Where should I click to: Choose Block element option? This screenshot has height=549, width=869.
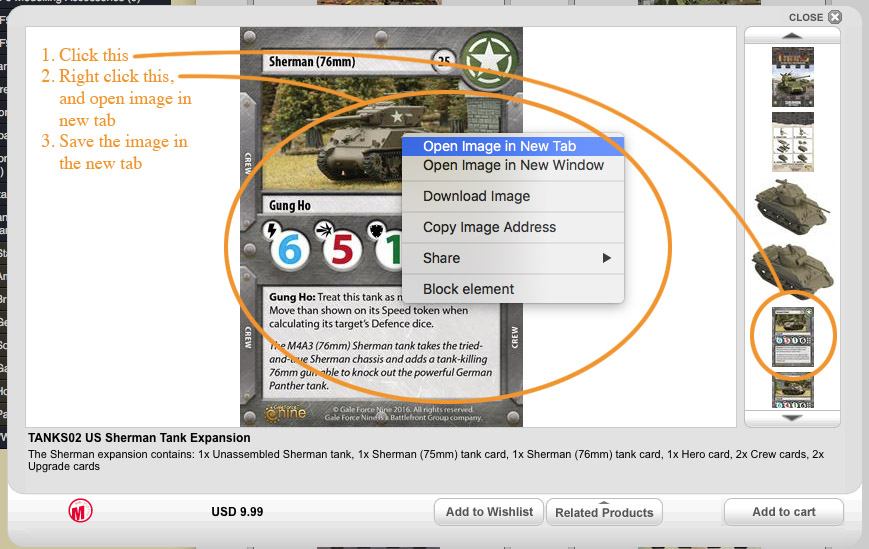(513, 289)
